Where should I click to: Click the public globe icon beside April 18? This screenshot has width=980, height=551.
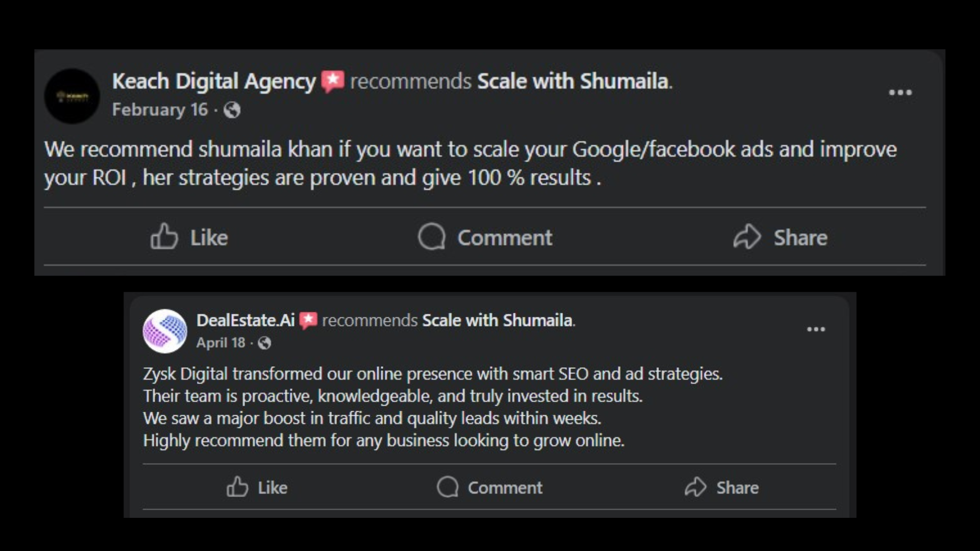[x=264, y=343]
